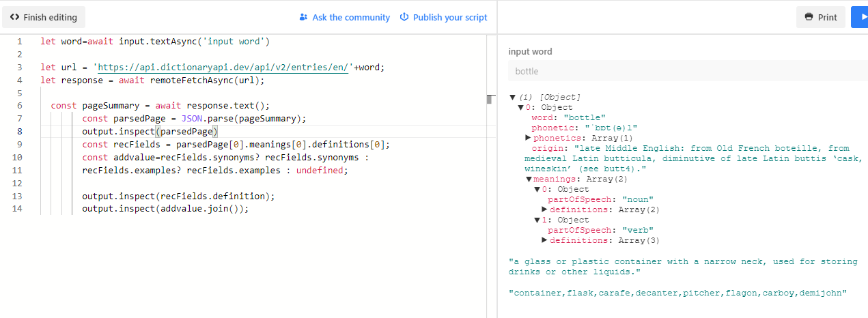Collapse the meanings: Array(2) node
The image size is (868, 318).
click(528, 179)
